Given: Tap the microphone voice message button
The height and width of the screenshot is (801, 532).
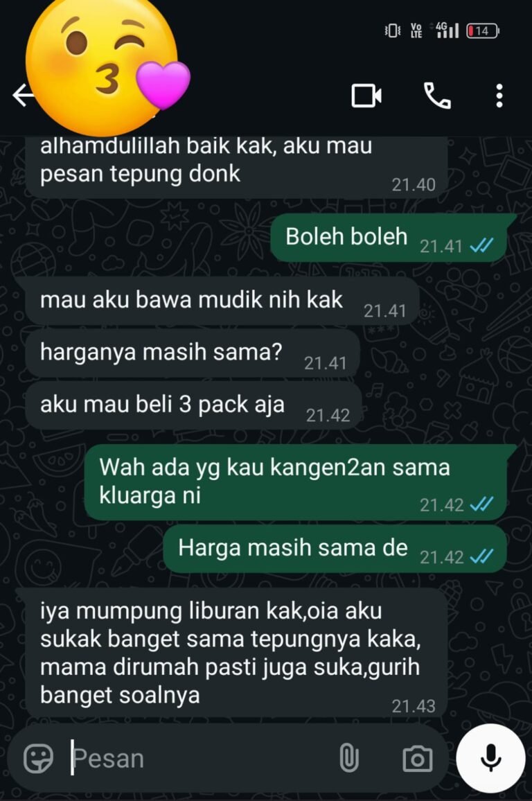Looking at the screenshot, I should click(490, 758).
